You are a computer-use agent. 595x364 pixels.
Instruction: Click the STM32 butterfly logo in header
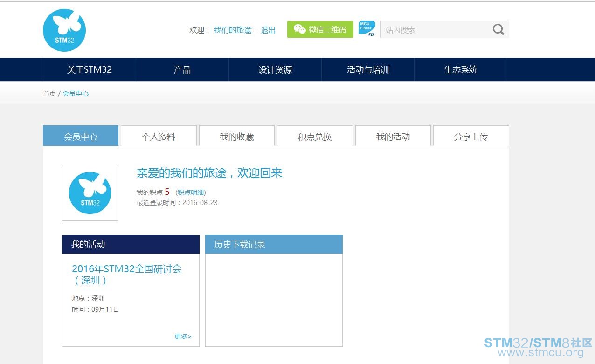(x=64, y=30)
